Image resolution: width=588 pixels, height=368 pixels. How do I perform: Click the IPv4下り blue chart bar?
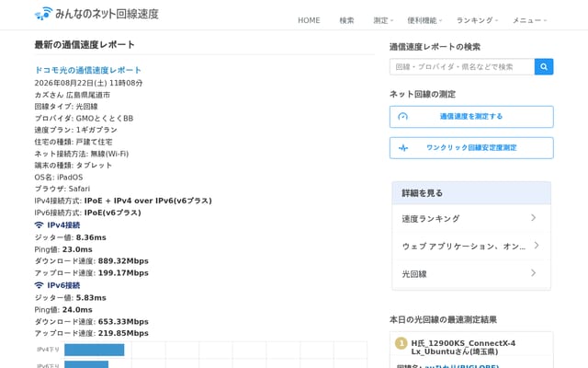94,350
